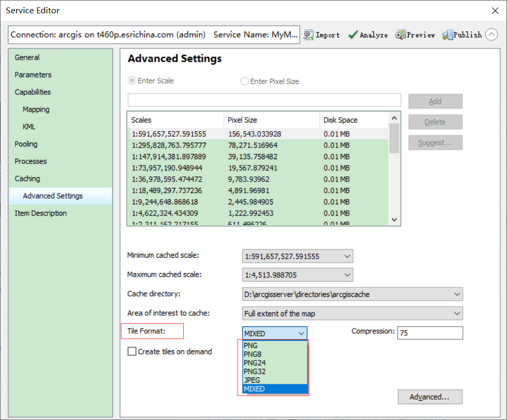Select scale row 1:73,957,190.948944
The height and width of the screenshot is (420, 507).
click(259, 168)
